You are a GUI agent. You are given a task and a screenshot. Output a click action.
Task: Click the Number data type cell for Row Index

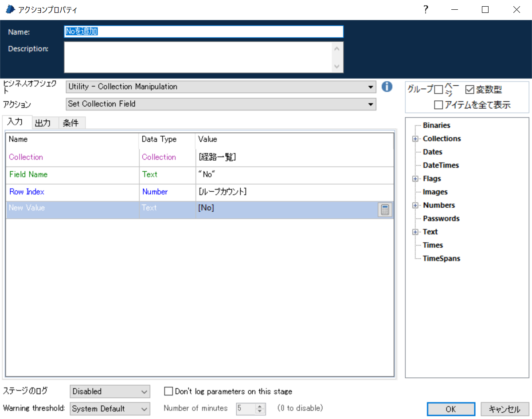coord(167,192)
